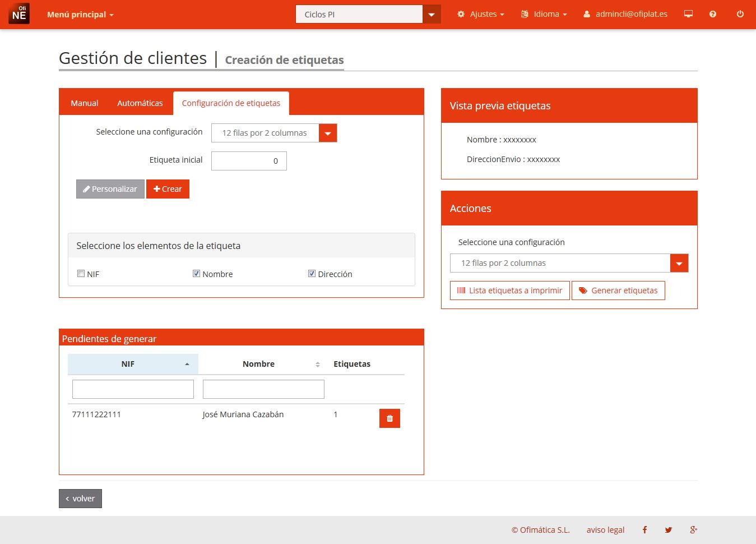Click the DireccionEnvio preview line
This screenshot has height=544, width=756.
[513, 159]
